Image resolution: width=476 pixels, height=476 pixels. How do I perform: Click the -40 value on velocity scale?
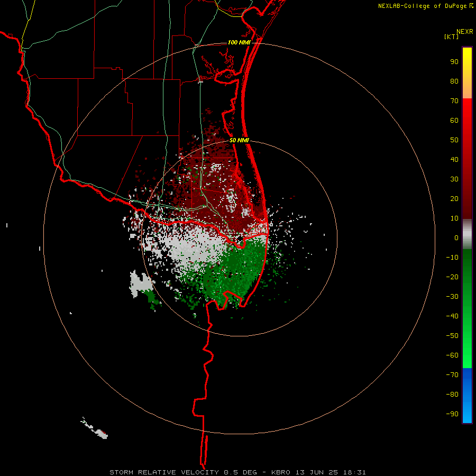pos(452,316)
